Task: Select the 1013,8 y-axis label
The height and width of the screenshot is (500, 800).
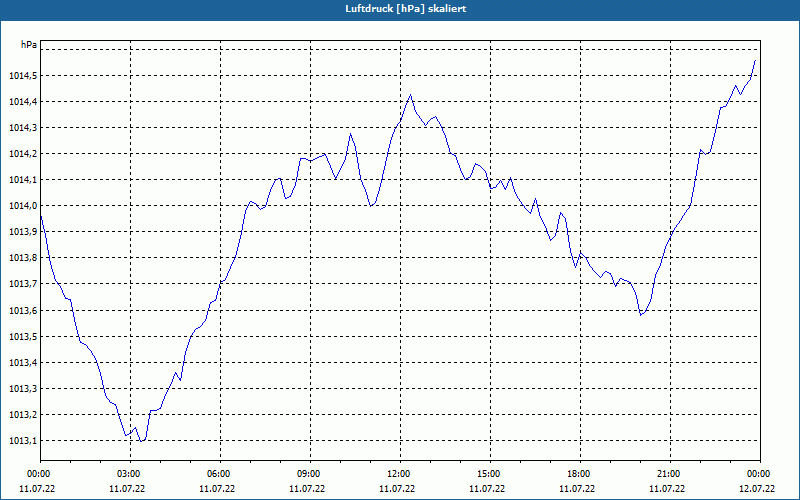Action: pyautogui.click(x=23, y=258)
